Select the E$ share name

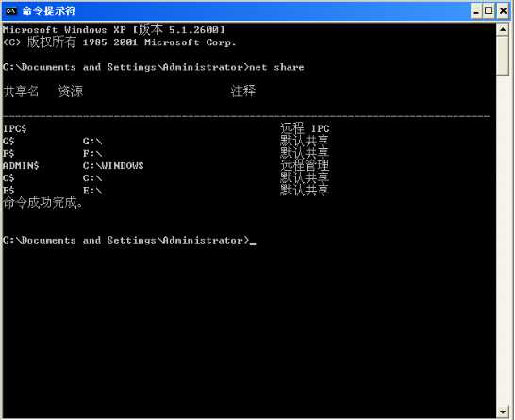(x=8, y=191)
